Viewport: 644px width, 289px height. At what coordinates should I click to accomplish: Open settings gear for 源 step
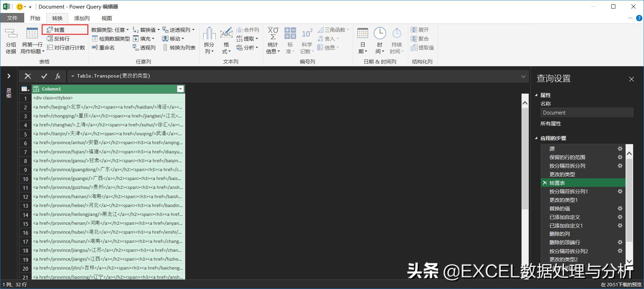[x=620, y=149]
